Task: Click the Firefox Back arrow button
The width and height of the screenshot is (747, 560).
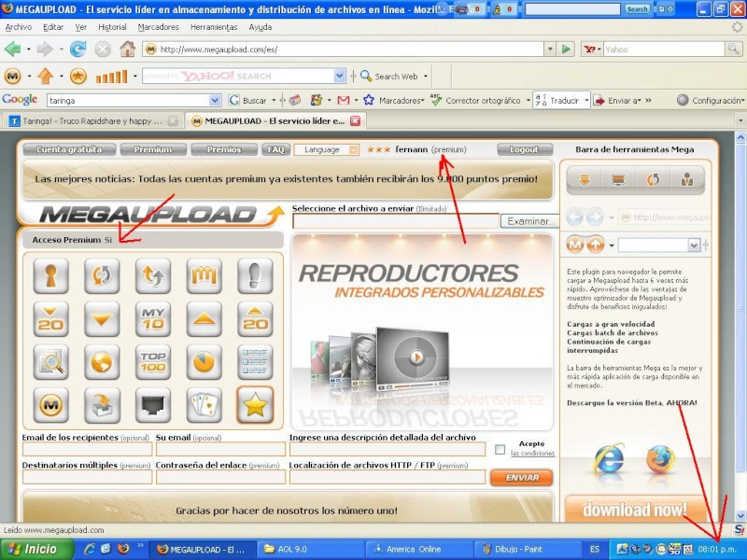Action: coord(12,49)
